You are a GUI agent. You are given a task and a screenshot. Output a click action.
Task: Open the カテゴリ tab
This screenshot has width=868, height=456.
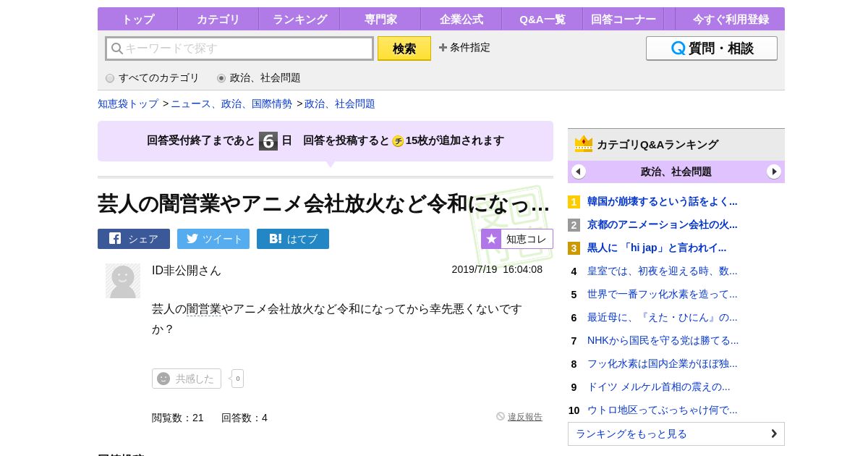point(218,20)
